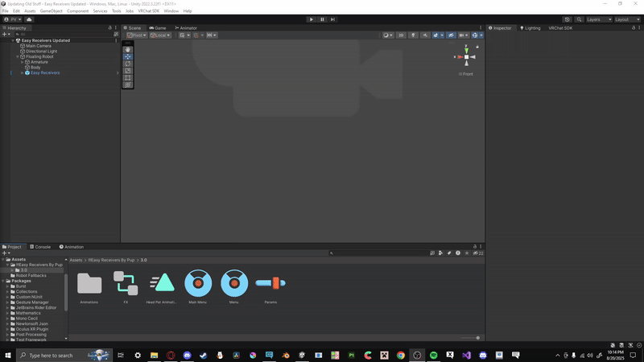The image size is (644, 362).
Task: Select the Rotate tool in scene overlay
Action: [x=127, y=64]
